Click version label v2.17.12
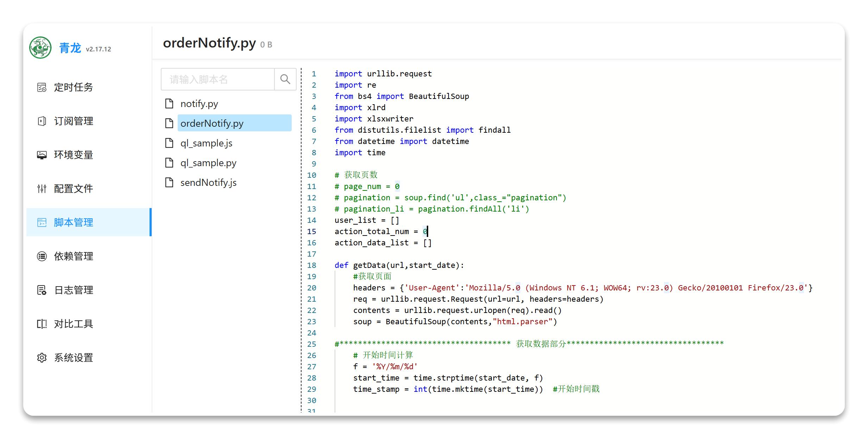Screen dimensions: 868x439 click(x=99, y=49)
